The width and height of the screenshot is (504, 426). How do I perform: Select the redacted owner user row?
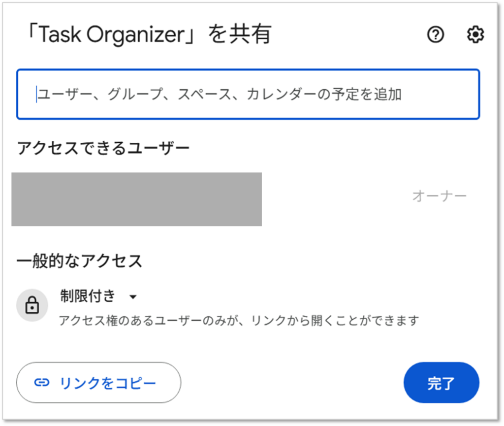coord(136,199)
